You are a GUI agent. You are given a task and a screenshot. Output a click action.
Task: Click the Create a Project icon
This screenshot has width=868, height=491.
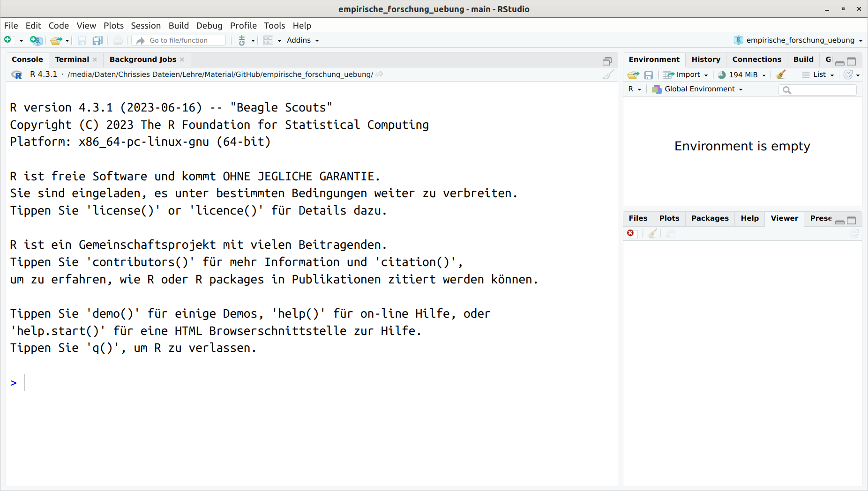point(36,41)
